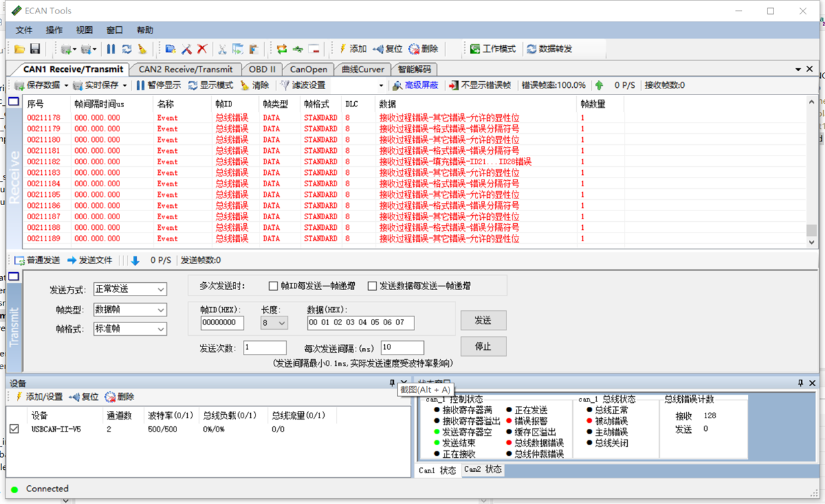Click the refresh arrows icon in the main toolbar
The image size is (825, 504).
pyautogui.click(x=126, y=49)
